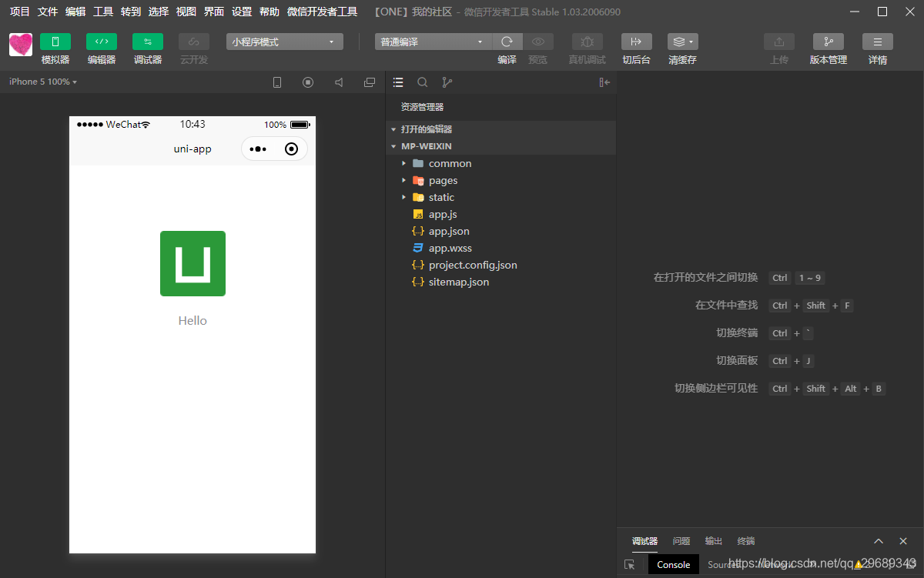
Task: Click the mini program close circle button
Action: (291, 149)
